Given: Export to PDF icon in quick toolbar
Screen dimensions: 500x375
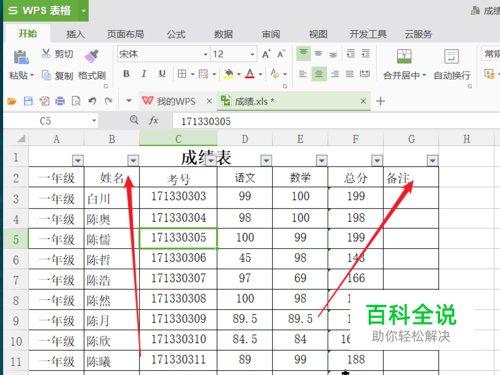Looking at the screenshot, I should coord(44,101).
